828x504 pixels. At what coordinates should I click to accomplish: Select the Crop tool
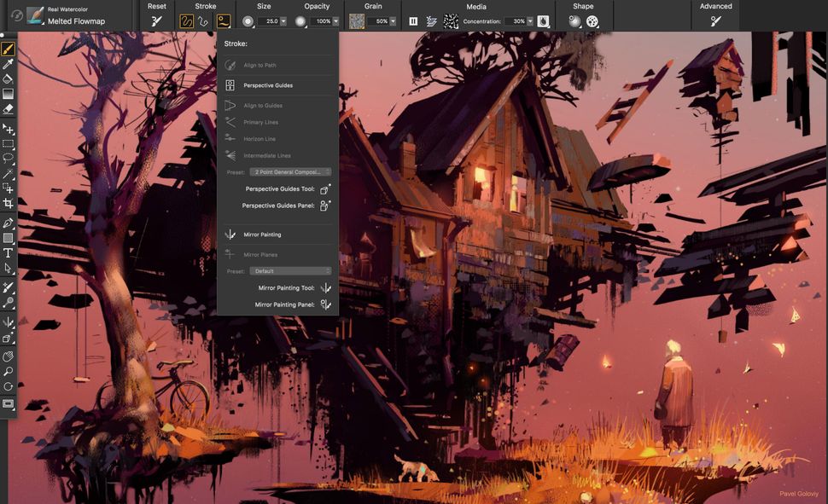click(9, 205)
